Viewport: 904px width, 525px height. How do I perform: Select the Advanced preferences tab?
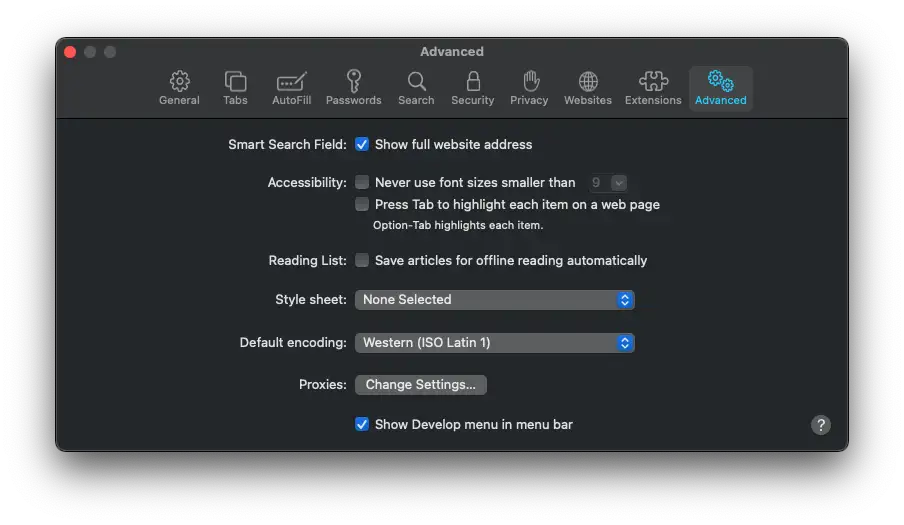(x=721, y=88)
